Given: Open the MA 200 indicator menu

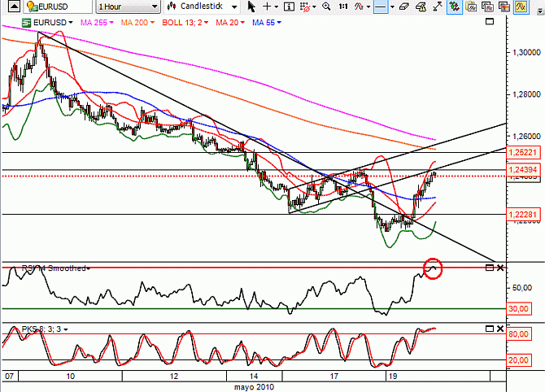Looking at the screenshot, I should (x=137, y=23).
